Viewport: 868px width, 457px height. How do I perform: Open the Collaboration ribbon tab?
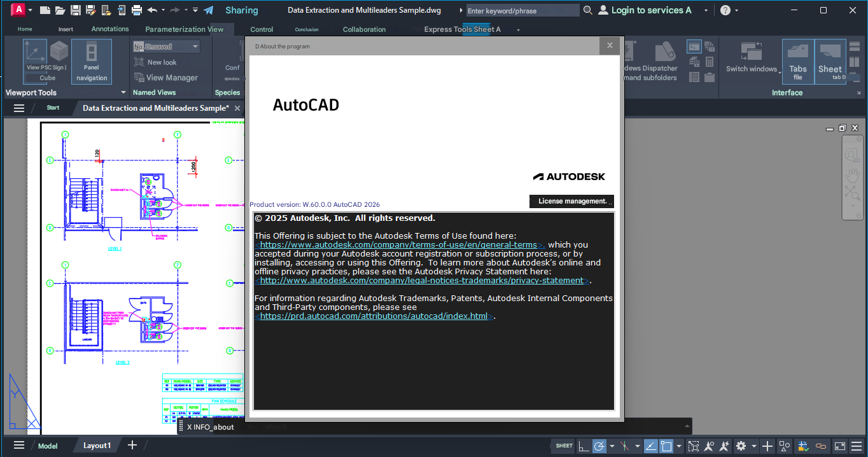[x=364, y=29]
